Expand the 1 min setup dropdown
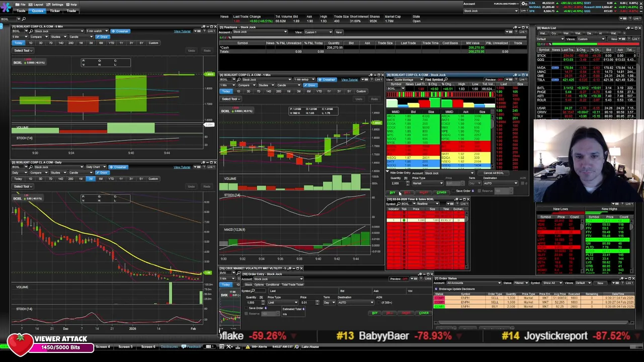 click(304, 79)
